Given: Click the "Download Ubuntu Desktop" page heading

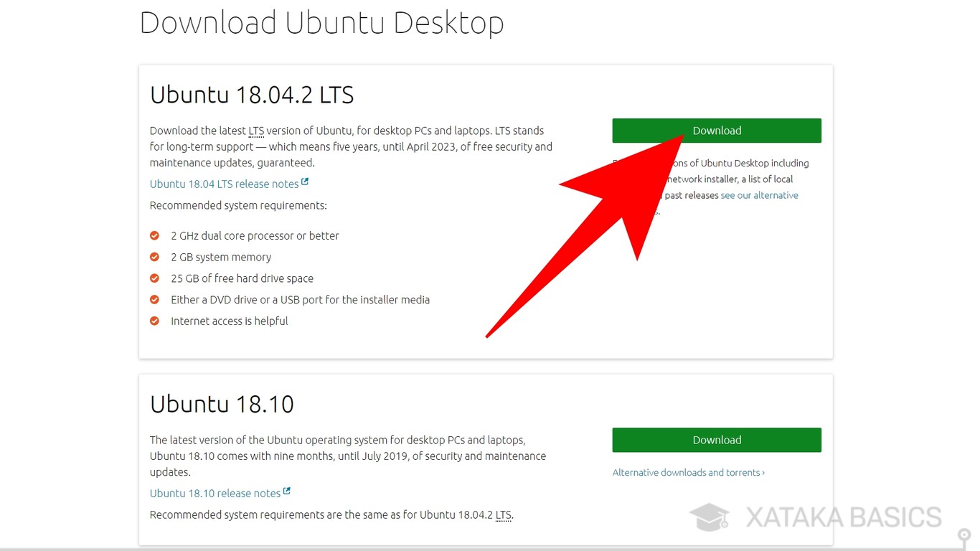Looking at the screenshot, I should pos(321,22).
